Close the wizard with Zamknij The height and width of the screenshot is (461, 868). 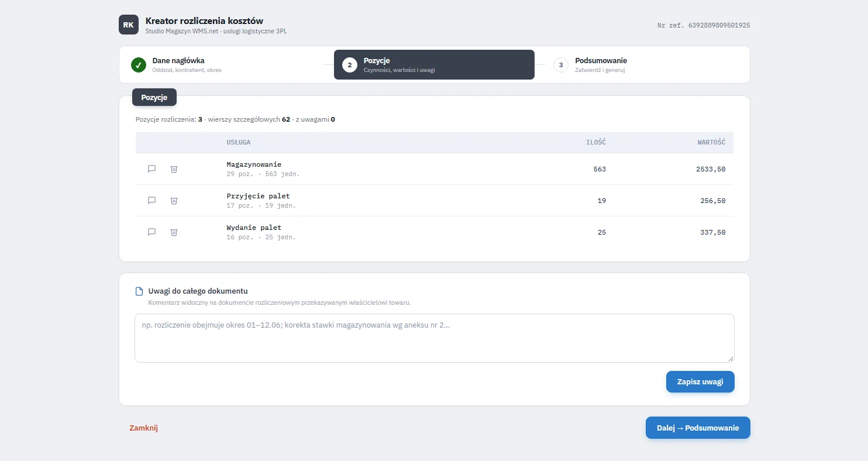tap(144, 428)
